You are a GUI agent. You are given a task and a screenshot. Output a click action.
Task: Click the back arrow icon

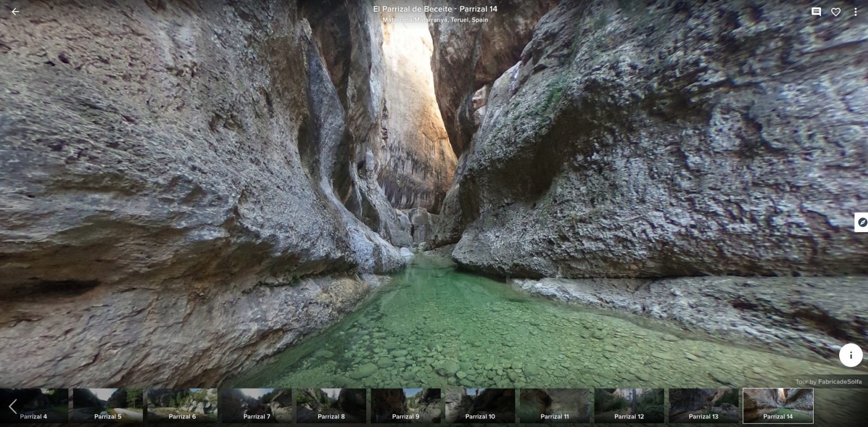[x=15, y=12]
